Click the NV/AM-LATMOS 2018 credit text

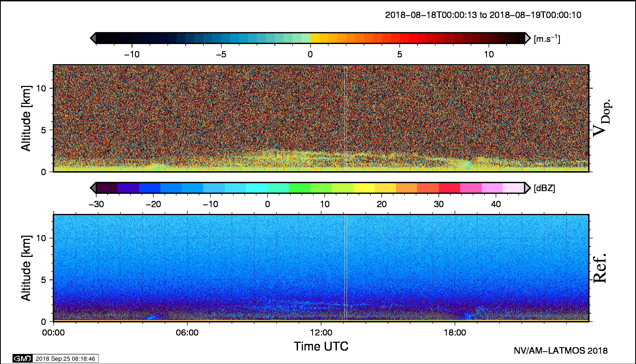pyautogui.click(x=560, y=351)
